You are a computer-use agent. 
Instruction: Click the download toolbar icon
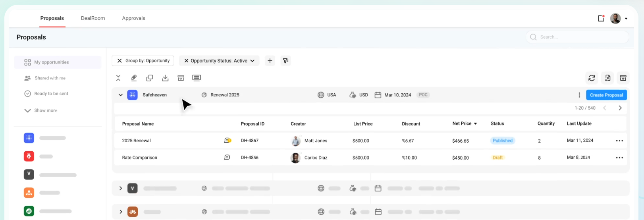[x=165, y=78]
